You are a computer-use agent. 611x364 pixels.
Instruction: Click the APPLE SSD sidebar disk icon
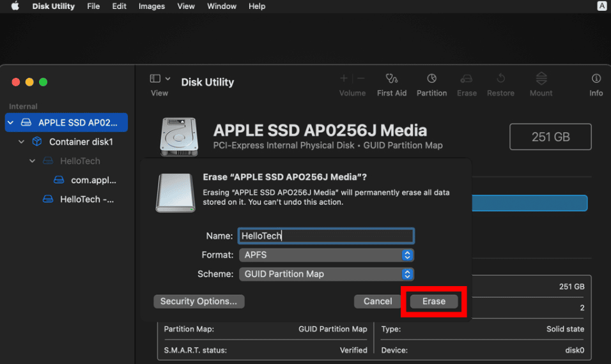coord(26,122)
